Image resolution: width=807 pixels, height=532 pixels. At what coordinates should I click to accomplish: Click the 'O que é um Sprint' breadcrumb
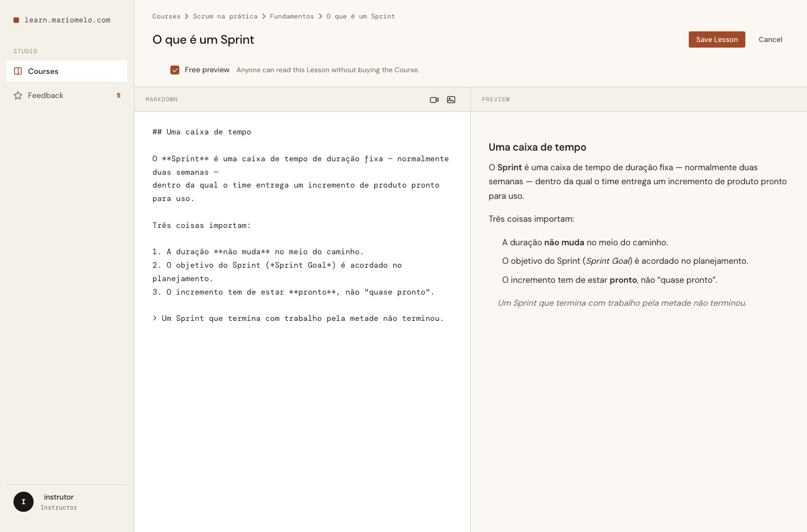click(x=361, y=16)
